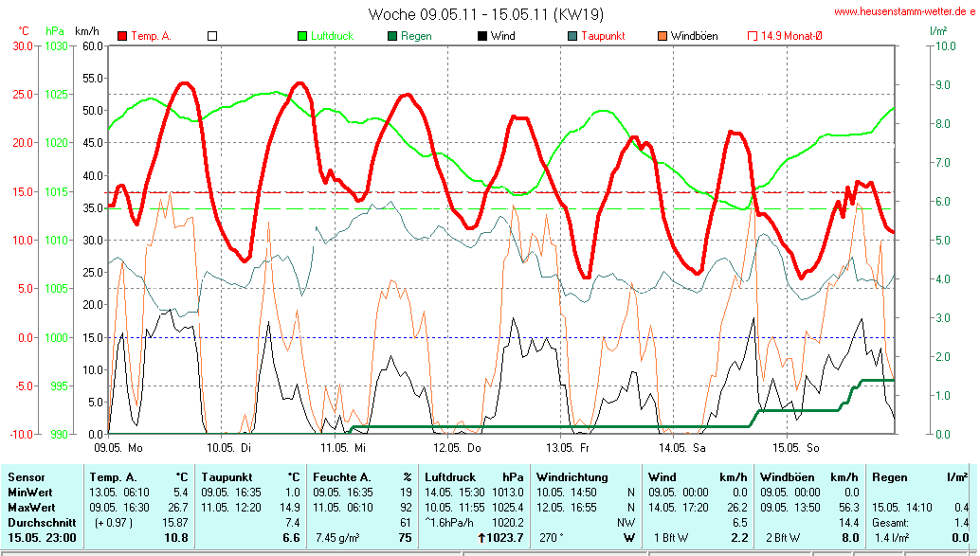Click the teal Taupunkt legend square

(572, 36)
